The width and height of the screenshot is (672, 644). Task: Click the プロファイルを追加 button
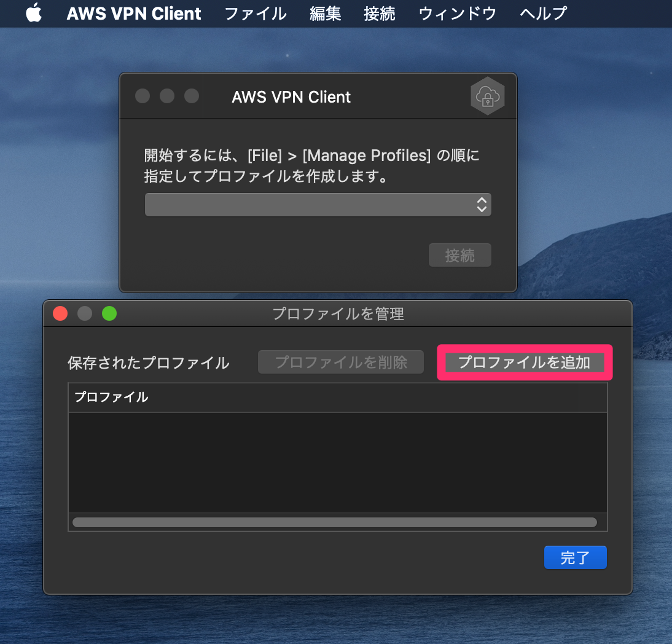tap(525, 363)
